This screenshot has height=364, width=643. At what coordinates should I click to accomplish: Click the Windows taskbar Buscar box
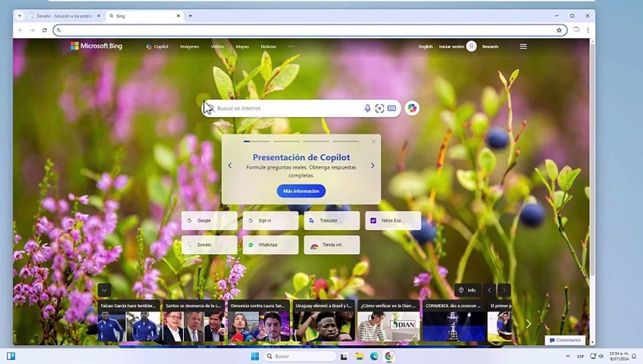click(x=299, y=356)
